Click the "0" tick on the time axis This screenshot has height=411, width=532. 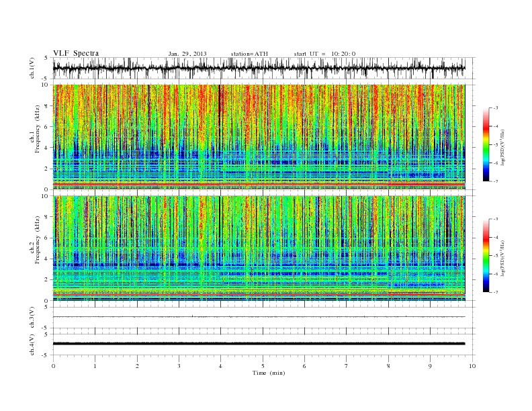tap(53, 366)
